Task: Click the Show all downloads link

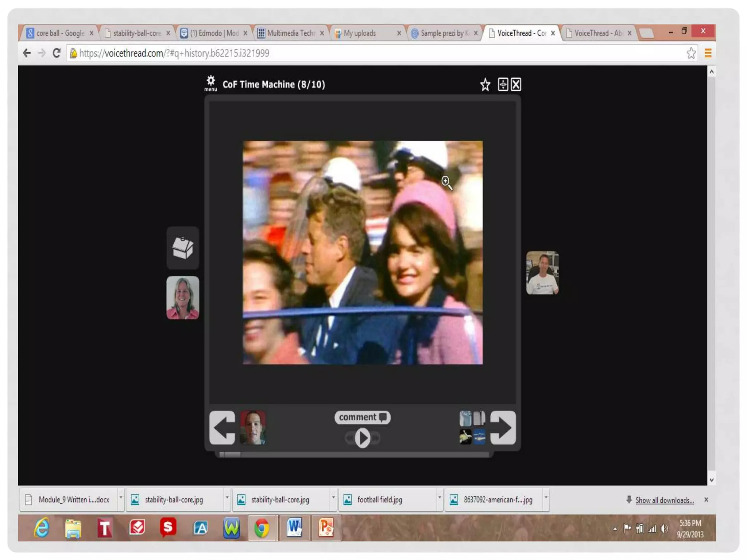Action: (664, 500)
